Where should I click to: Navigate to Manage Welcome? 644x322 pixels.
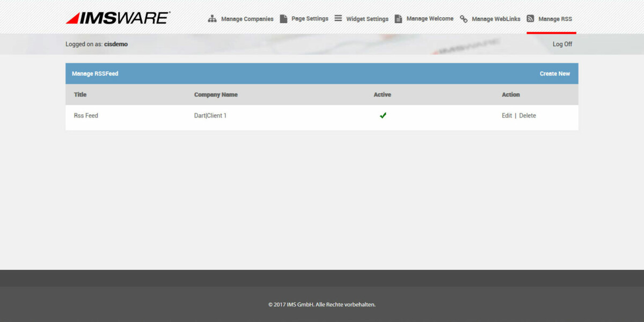[x=430, y=18]
